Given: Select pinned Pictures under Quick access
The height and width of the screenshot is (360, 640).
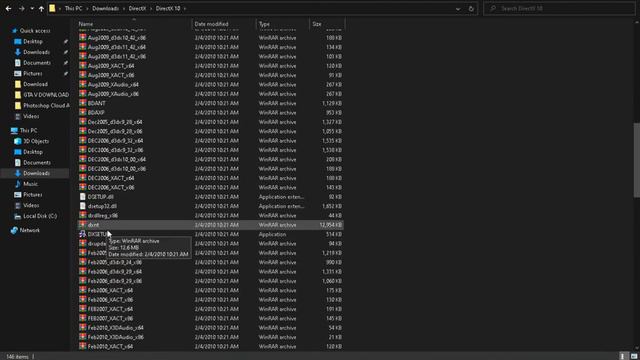Looking at the screenshot, I should (x=33, y=73).
